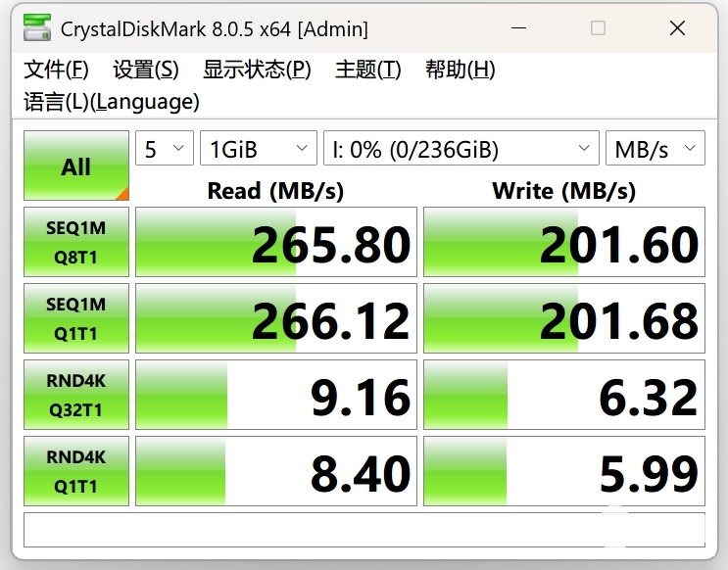Open the 设置(S) menu

pos(146,70)
